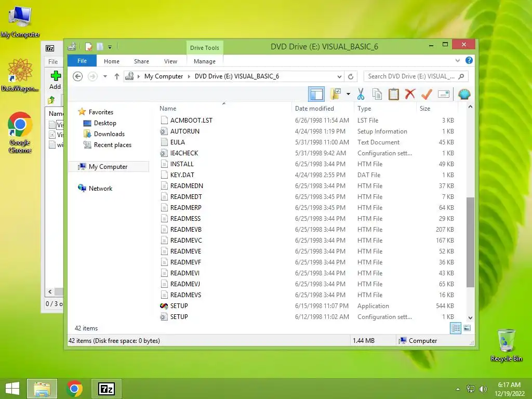This screenshot has width=532, height=399.
Task: Click the navigation pane toggle icon in toolbar
Action: [316, 94]
